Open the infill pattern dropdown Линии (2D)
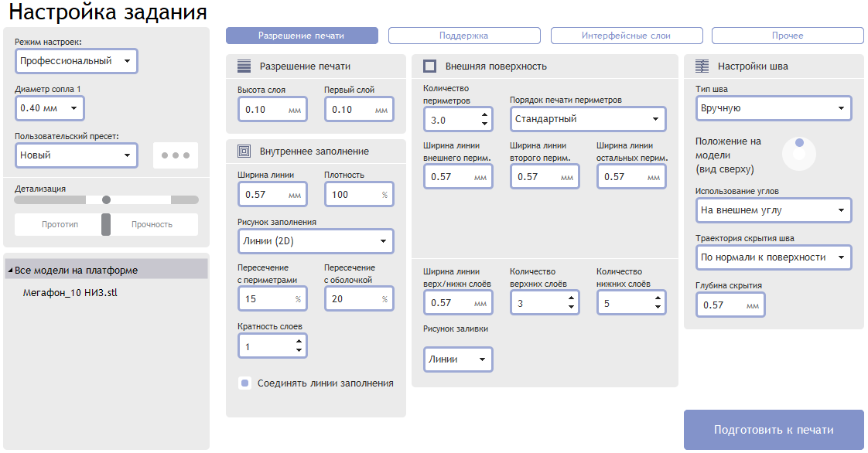Screen dimensions: 868x453 click(x=316, y=241)
